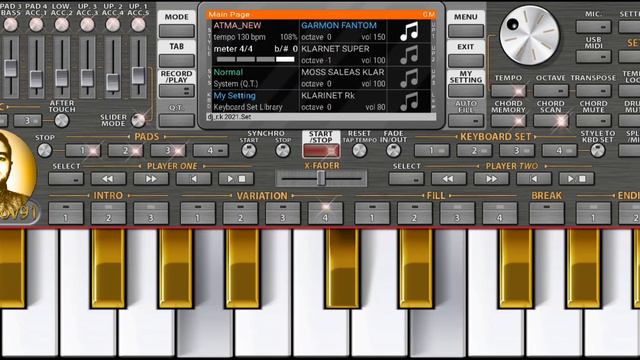Toggle Chord Mute
The width and height of the screenshot is (640, 360).
point(593,121)
